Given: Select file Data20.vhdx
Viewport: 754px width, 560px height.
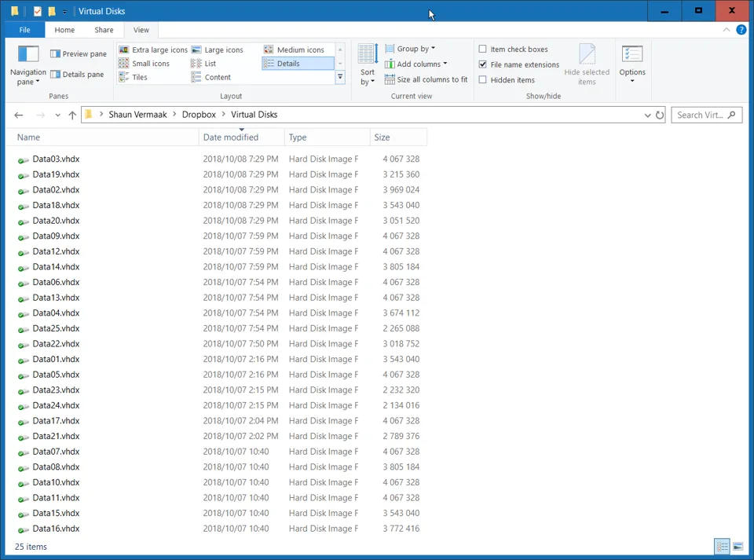Looking at the screenshot, I should coord(56,221).
